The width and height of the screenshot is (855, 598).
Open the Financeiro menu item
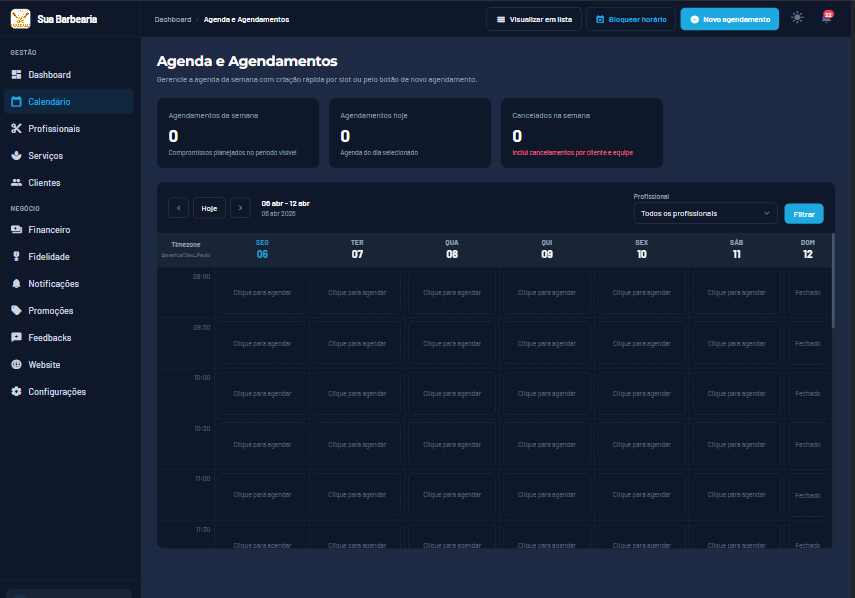(49, 230)
